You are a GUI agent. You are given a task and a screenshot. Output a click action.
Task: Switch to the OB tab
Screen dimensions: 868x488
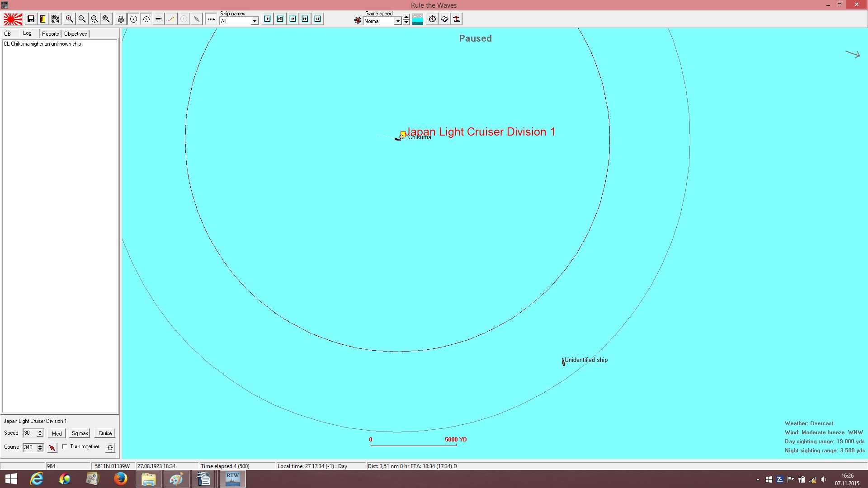[8, 34]
